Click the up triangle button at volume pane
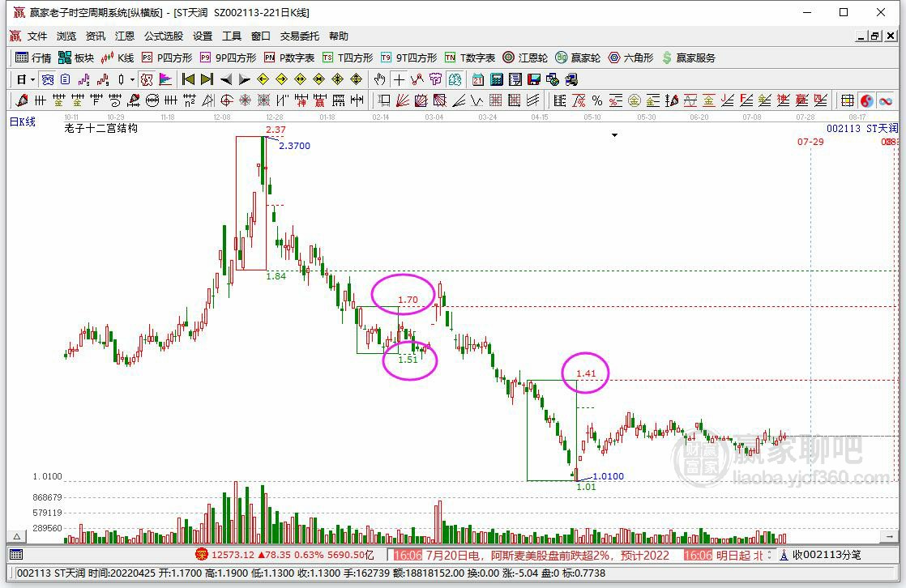906x588 pixels. point(17,537)
